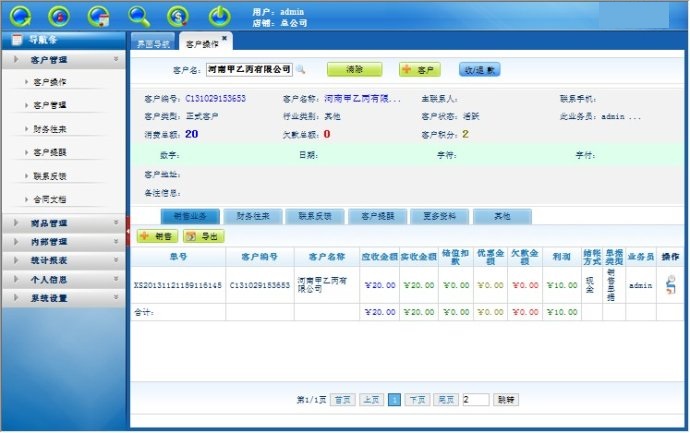Click the 导出 export button

(204, 236)
